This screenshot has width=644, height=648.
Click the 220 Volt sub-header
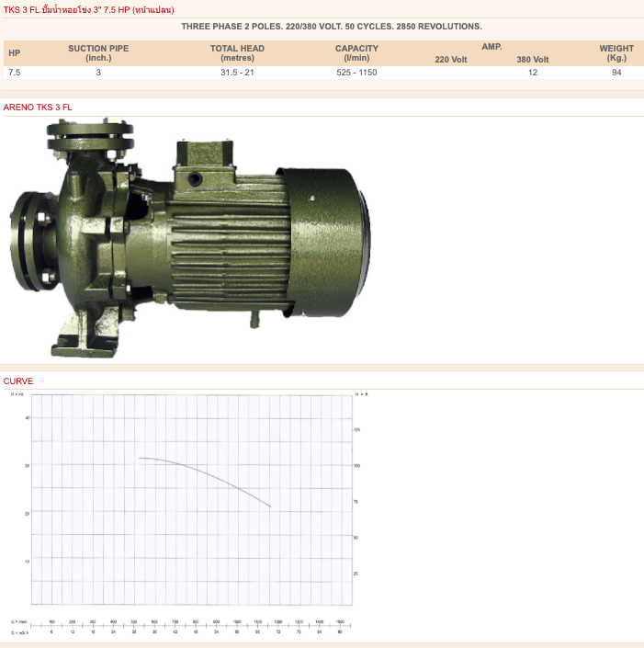(x=451, y=60)
